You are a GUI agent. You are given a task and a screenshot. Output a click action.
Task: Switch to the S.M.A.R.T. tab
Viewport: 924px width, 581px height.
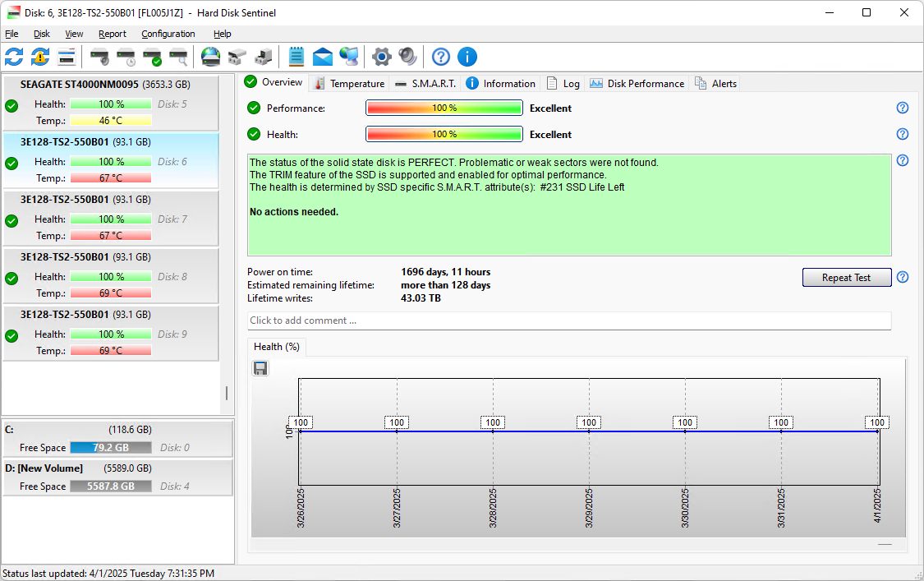425,84
